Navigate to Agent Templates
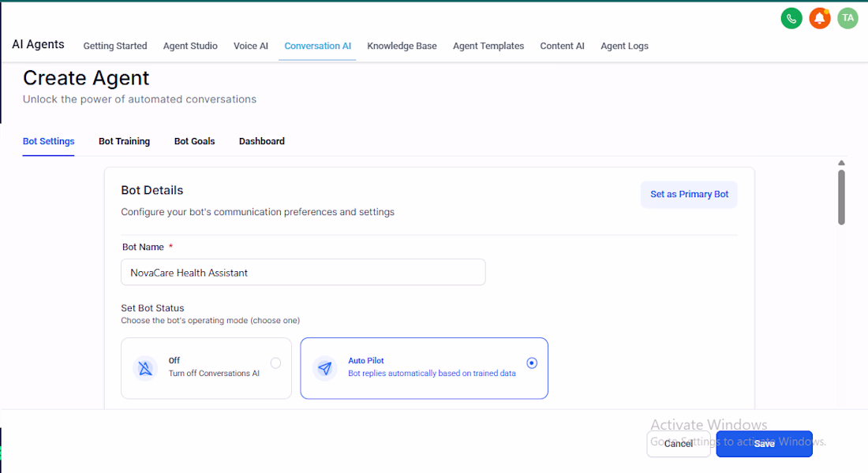Image resolution: width=868 pixels, height=473 pixels. tap(488, 46)
